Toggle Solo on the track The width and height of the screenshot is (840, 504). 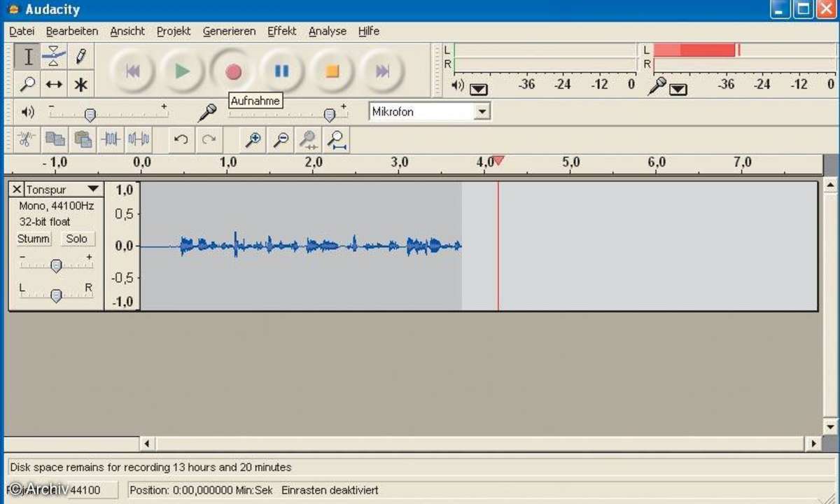coord(76,239)
